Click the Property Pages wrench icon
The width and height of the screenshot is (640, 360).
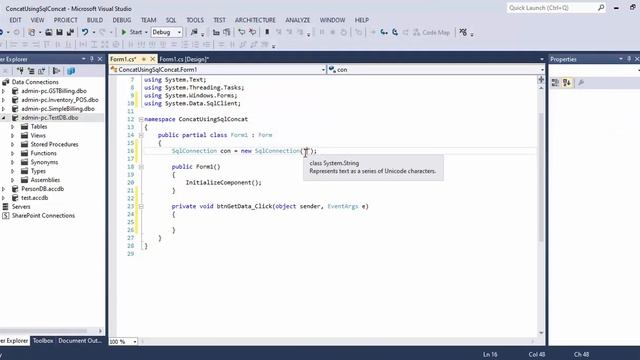pos(581,83)
